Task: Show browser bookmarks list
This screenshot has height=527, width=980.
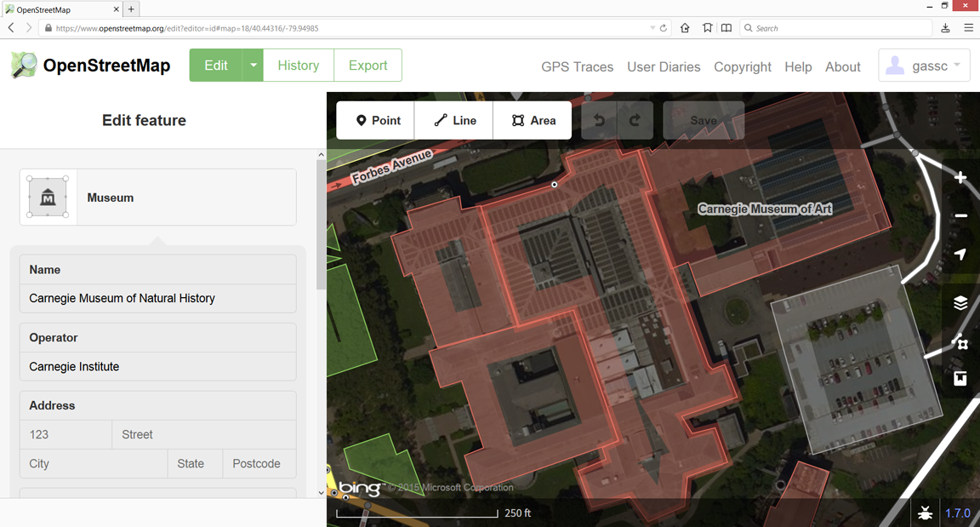Action: 726,28
